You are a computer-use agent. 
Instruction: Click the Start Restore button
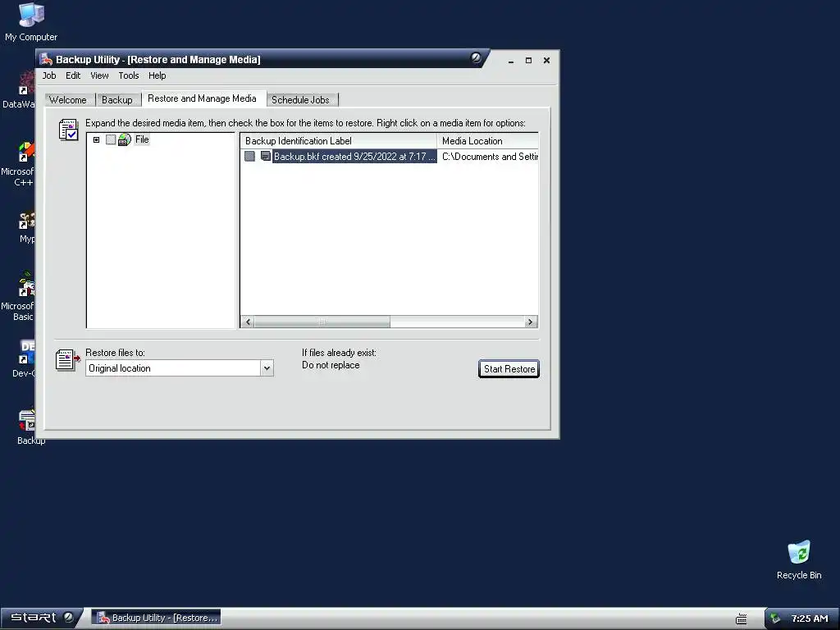tap(509, 368)
